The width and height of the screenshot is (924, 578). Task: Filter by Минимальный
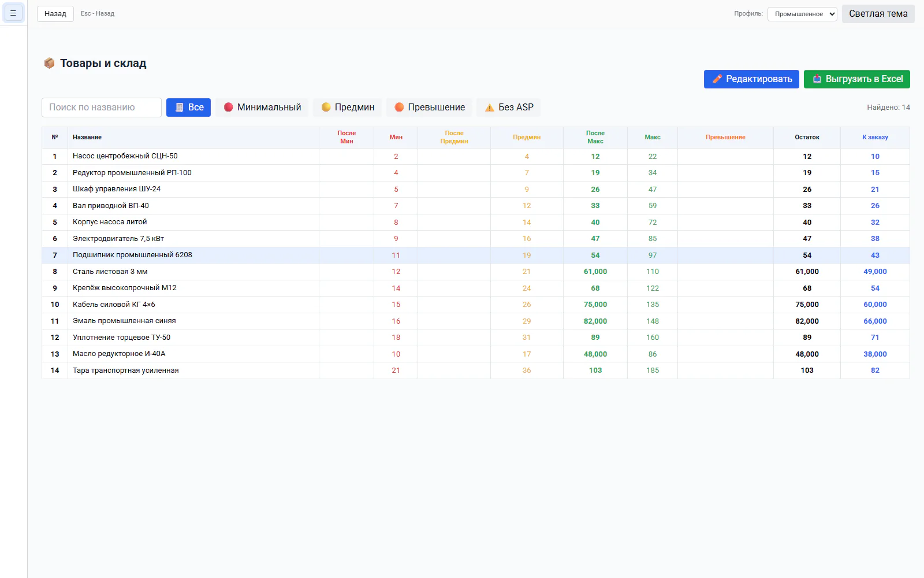(262, 108)
